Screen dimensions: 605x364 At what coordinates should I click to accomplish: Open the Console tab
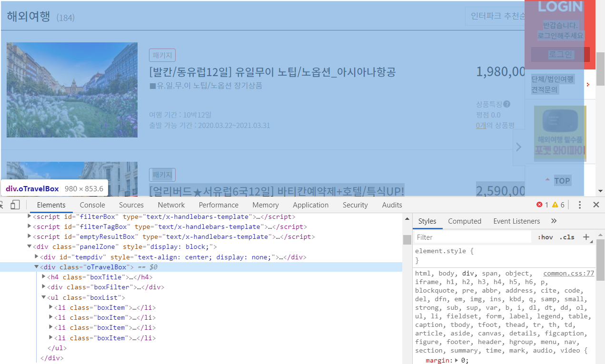92,205
